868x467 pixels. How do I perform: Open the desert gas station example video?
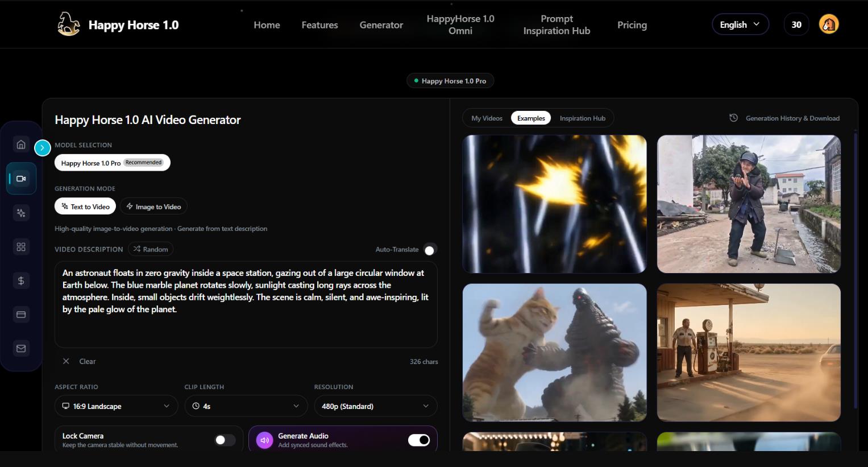pyautogui.click(x=749, y=353)
